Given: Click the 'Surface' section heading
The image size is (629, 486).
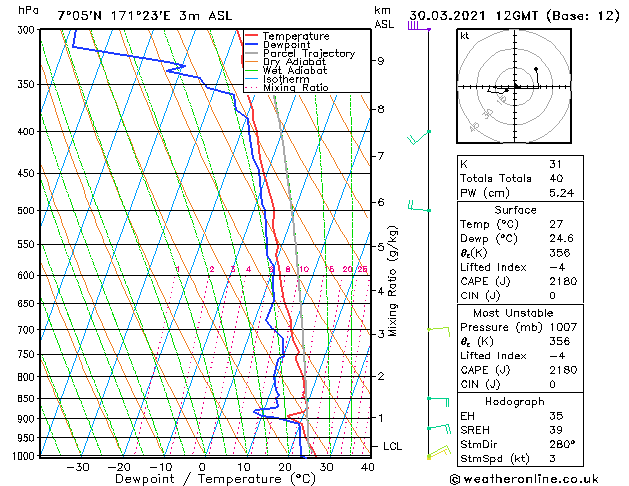Looking at the screenshot, I should [x=515, y=210].
